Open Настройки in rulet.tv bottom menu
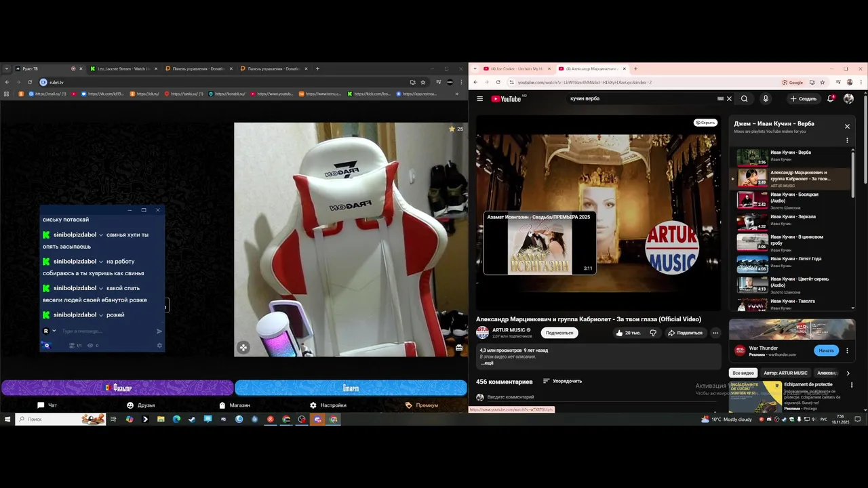868x488 pixels. [328, 405]
